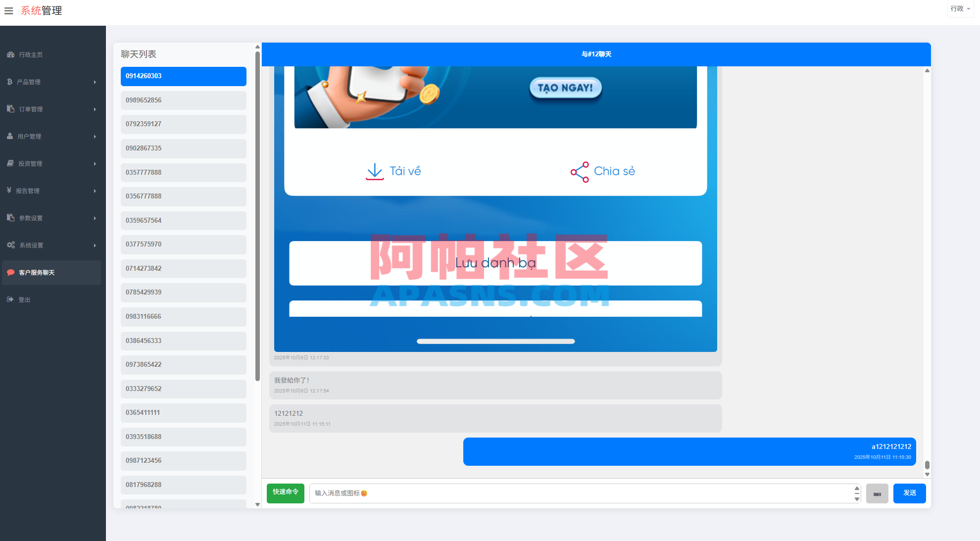Open the book icon for 投资管理
This screenshot has height=541, width=980.
pos(9,163)
